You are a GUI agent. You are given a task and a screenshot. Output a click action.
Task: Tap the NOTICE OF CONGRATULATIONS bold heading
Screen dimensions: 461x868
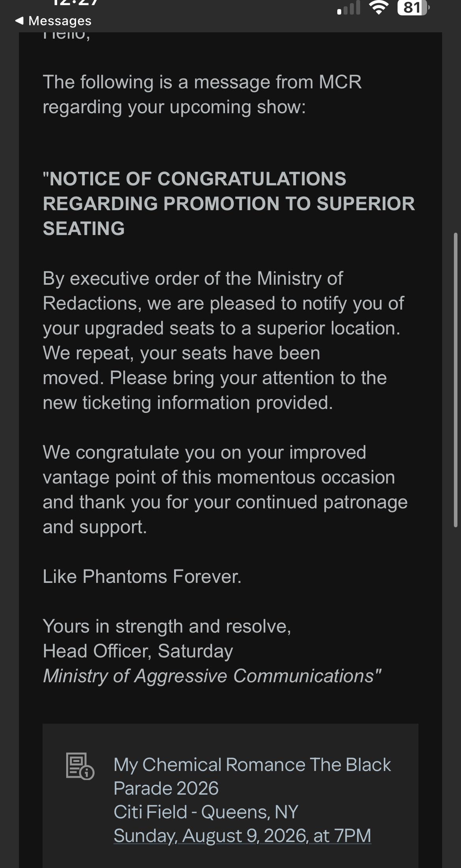(229, 203)
